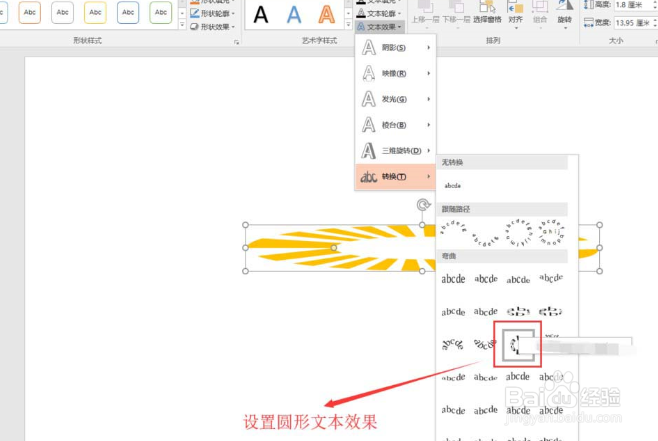Click the bottom-left sizing handle of WordArt
The image size is (658, 441).
point(245,271)
